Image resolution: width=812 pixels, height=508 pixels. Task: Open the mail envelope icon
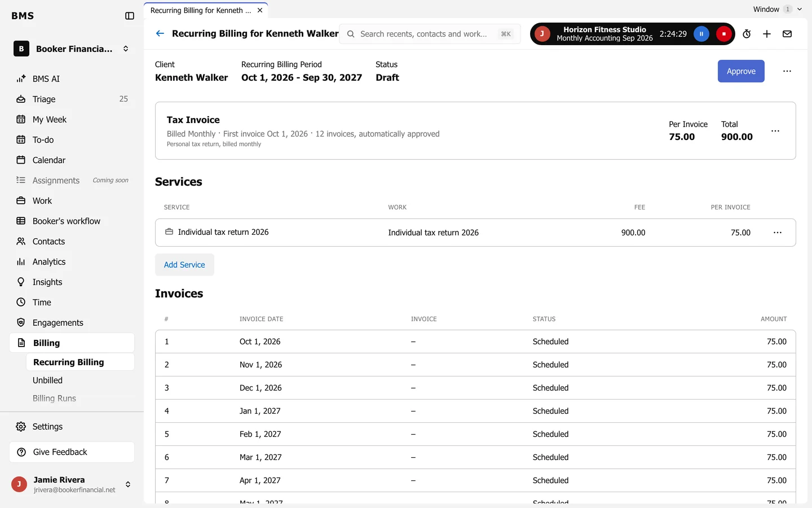tap(787, 34)
